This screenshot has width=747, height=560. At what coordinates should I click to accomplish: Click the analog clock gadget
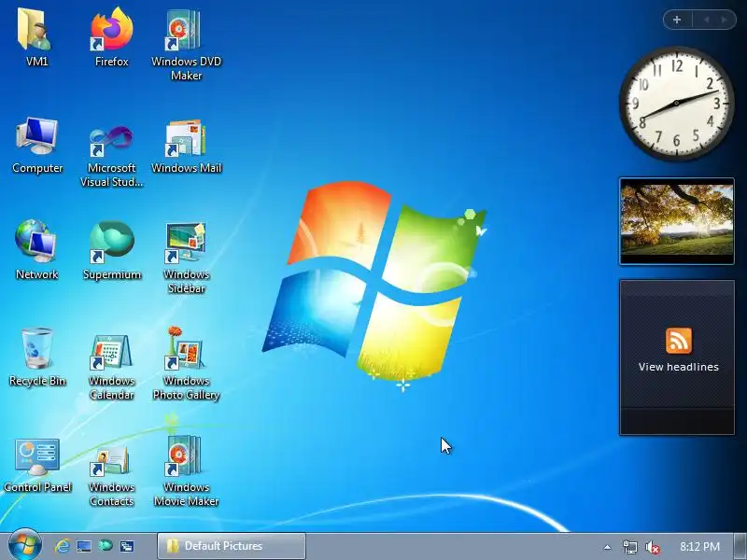676,104
